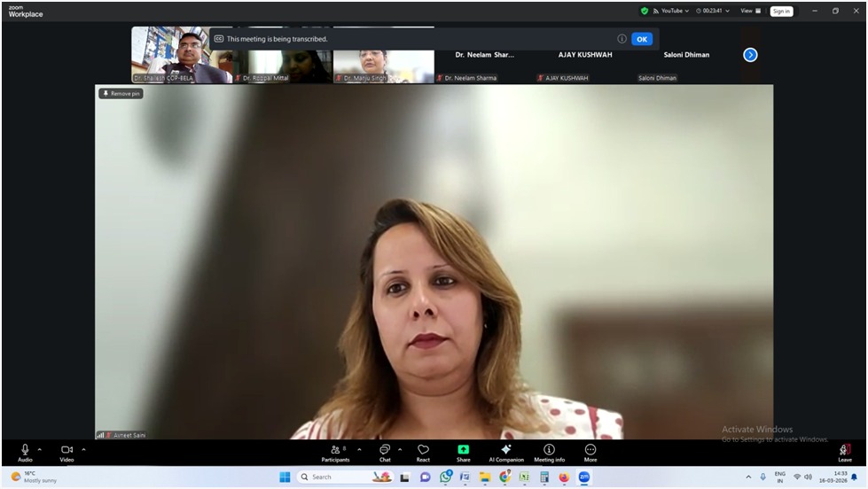Click the Leave meeting button
The width and height of the screenshot is (868, 489).
845,452
